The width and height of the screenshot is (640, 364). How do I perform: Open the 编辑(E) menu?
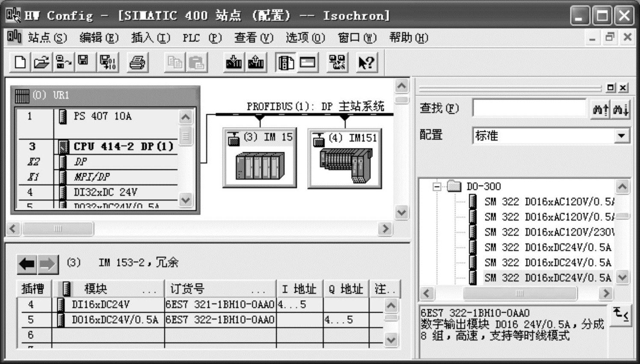(x=99, y=38)
